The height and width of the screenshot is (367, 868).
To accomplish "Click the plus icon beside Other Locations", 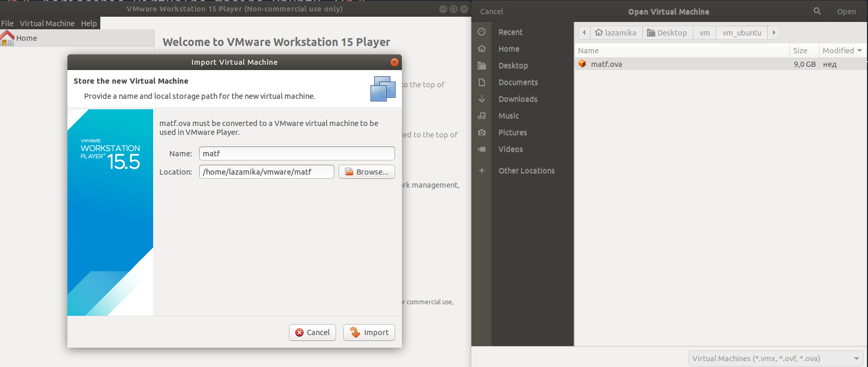I will pyautogui.click(x=482, y=170).
